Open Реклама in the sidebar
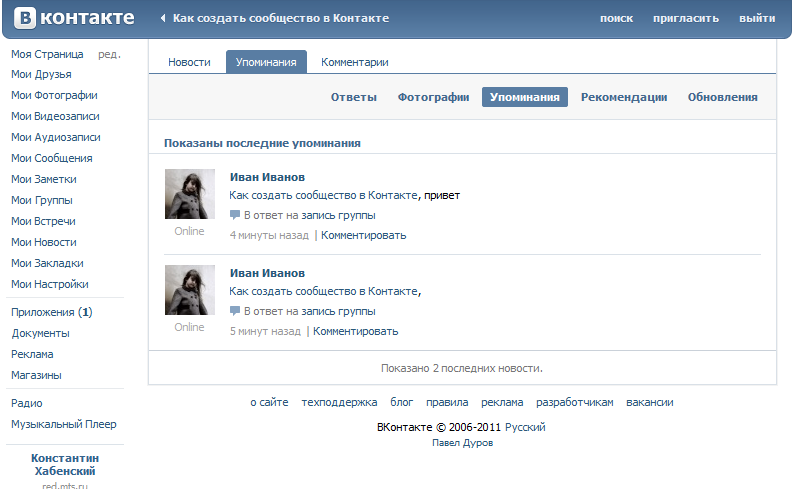The height and width of the screenshot is (489, 799). (32, 354)
